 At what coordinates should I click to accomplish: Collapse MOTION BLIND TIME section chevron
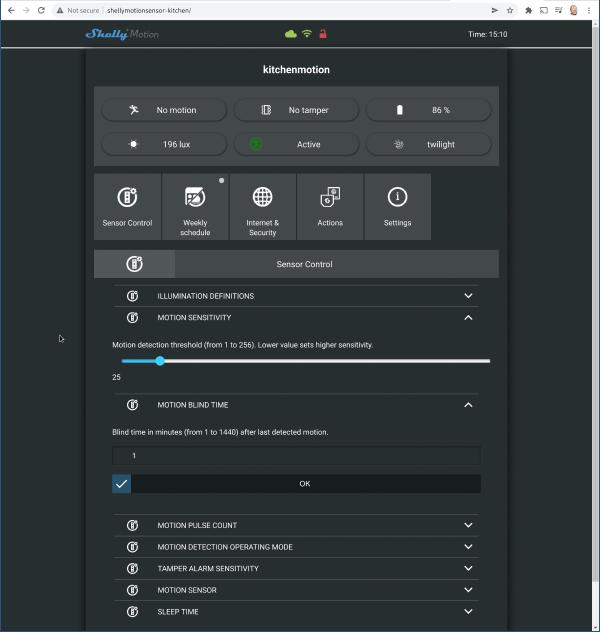coord(468,405)
